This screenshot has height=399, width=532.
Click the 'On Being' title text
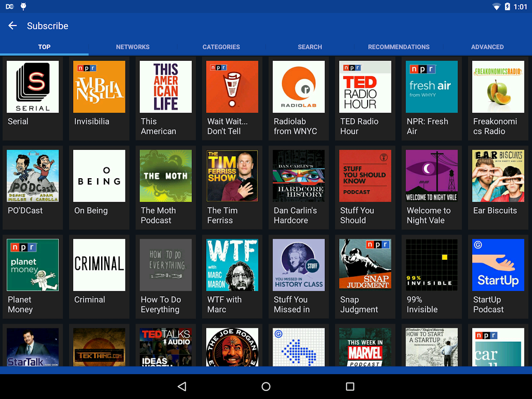pyautogui.click(x=91, y=211)
